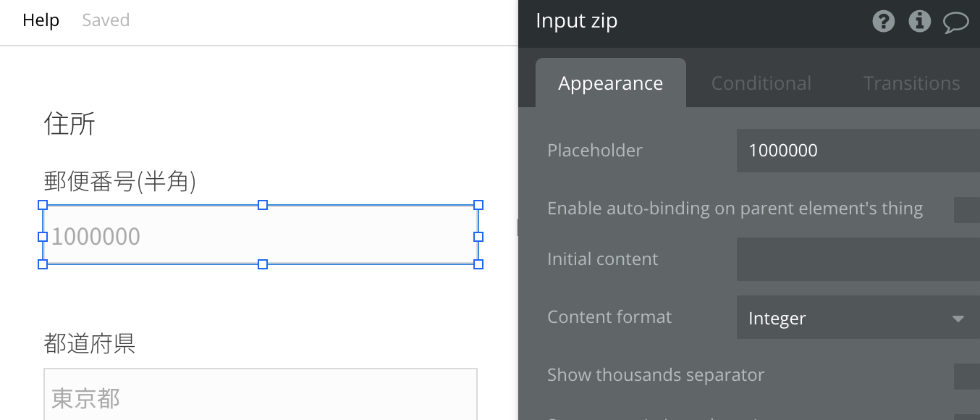Select the 都道府県 text label
Screen dimensions: 980x420
coord(90,343)
